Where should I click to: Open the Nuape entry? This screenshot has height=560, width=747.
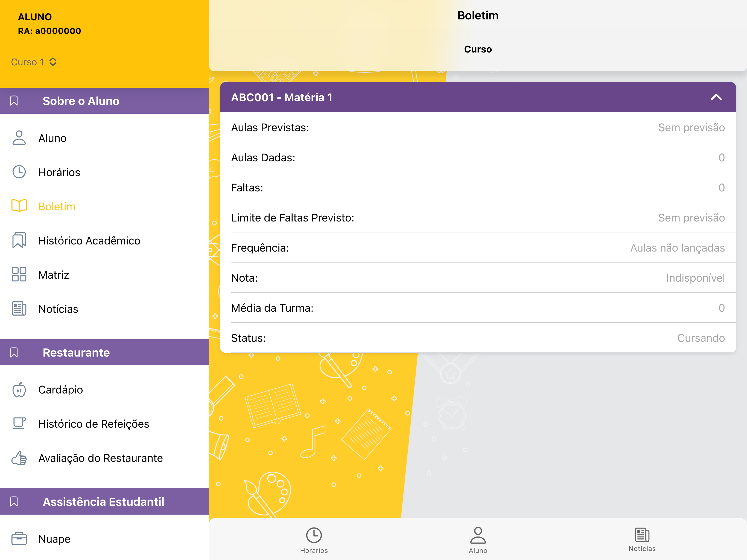click(104, 539)
